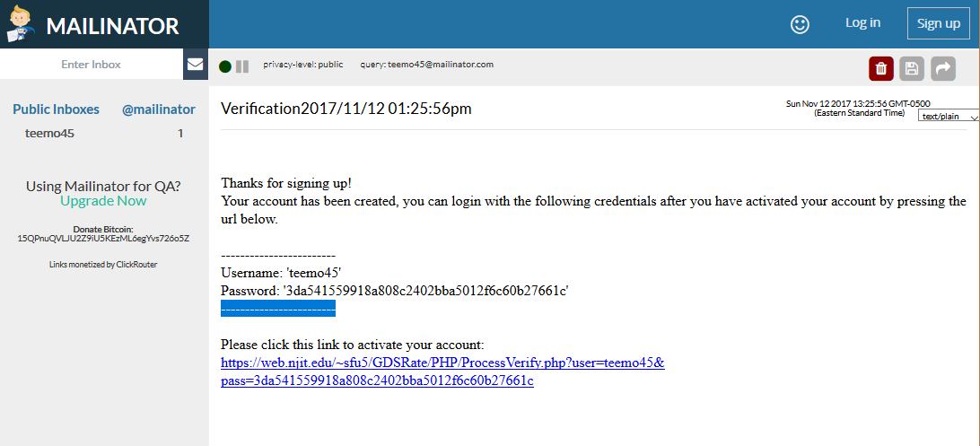Click the Enter Inbox field

pyautogui.click(x=92, y=65)
